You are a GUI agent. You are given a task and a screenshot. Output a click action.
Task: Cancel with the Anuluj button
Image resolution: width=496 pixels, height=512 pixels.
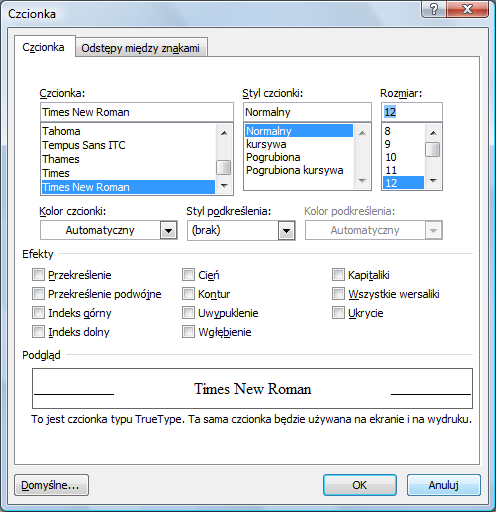[444, 485]
